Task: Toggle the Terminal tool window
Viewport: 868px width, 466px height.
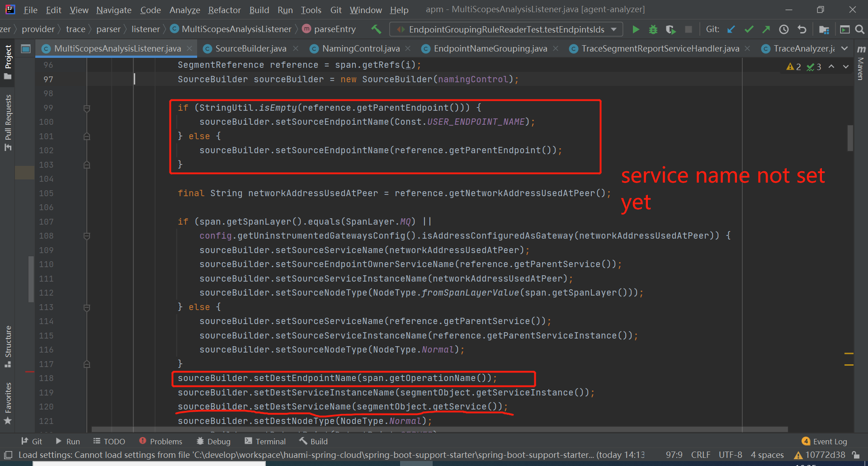Action: click(265, 441)
